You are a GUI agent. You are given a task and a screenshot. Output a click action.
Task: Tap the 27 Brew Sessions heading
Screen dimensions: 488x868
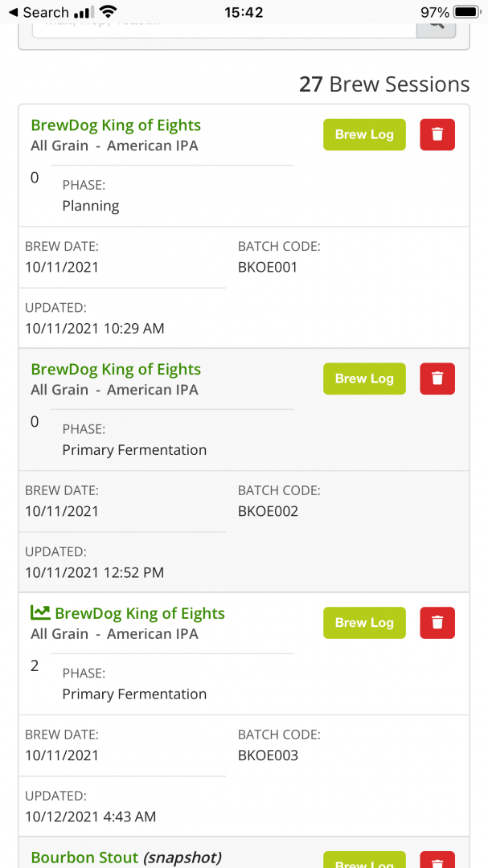384,84
